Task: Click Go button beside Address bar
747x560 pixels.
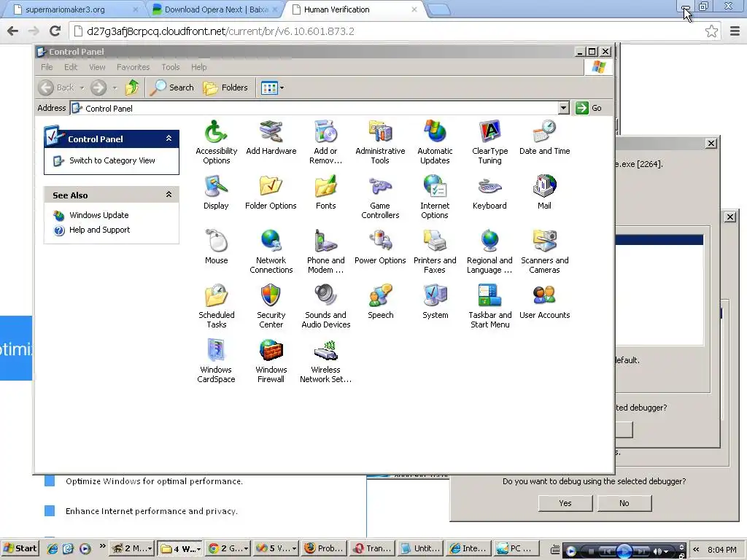Action: (x=589, y=108)
